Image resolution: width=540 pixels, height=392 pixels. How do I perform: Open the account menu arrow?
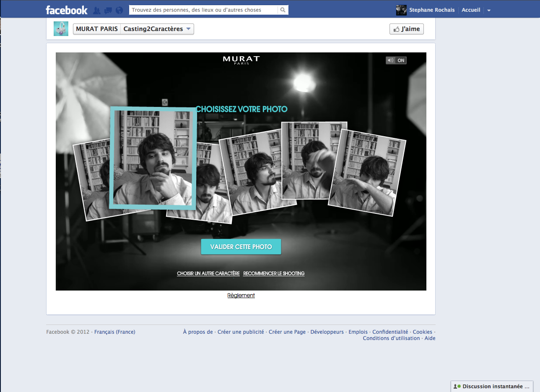coord(489,10)
